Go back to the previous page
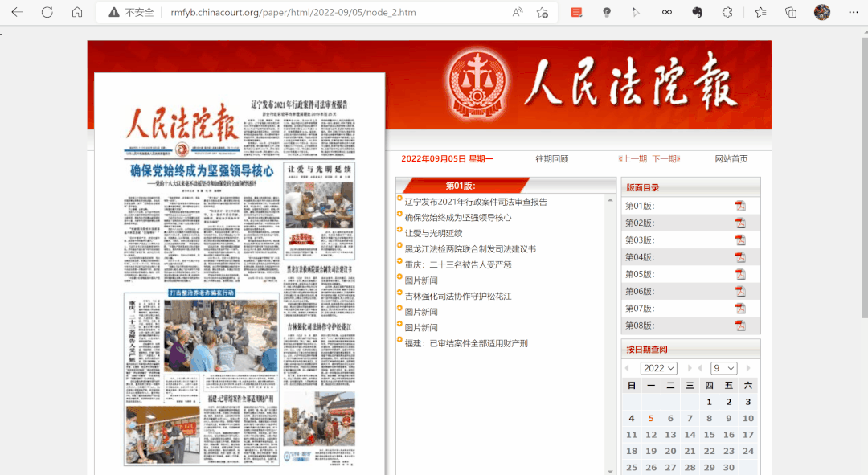 click(17, 12)
